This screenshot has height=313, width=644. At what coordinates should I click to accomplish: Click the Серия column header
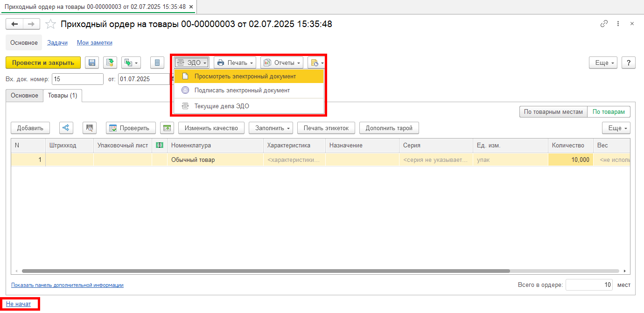coord(436,146)
